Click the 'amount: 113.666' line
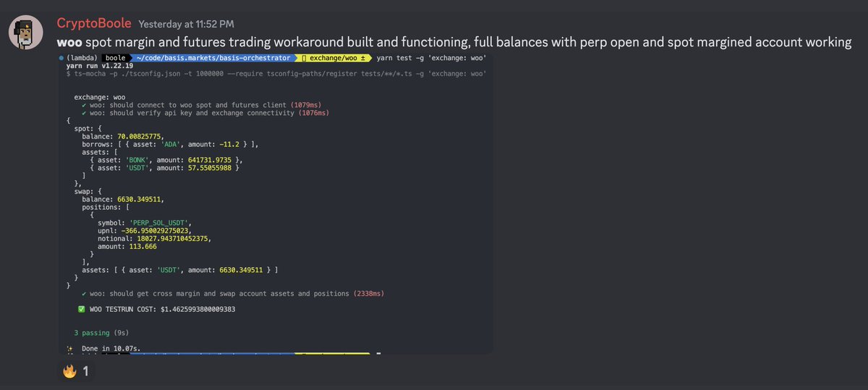868x390 pixels. point(128,246)
